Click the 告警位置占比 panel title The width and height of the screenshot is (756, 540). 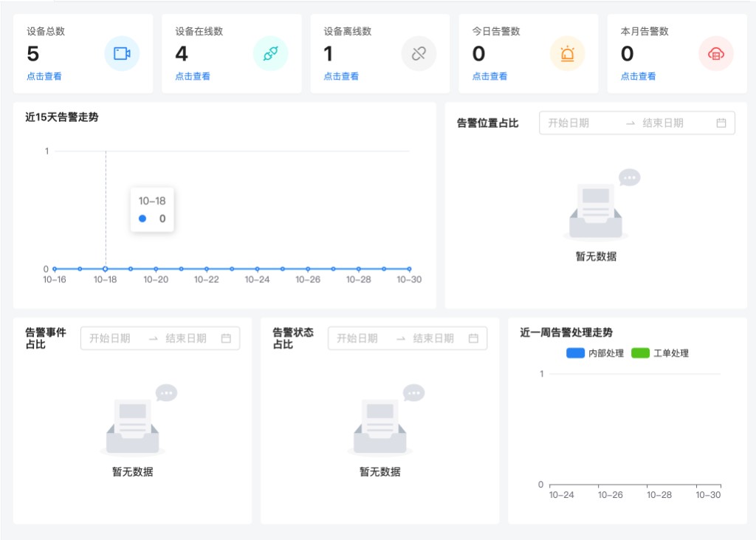click(x=487, y=123)
